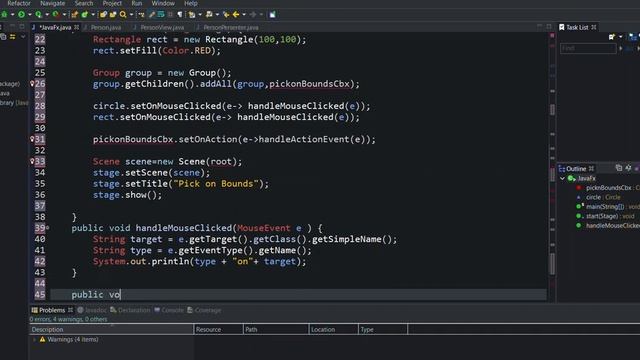
Task: Collapse the JavaFx node in Outline
Action: (x=562, y=178)
